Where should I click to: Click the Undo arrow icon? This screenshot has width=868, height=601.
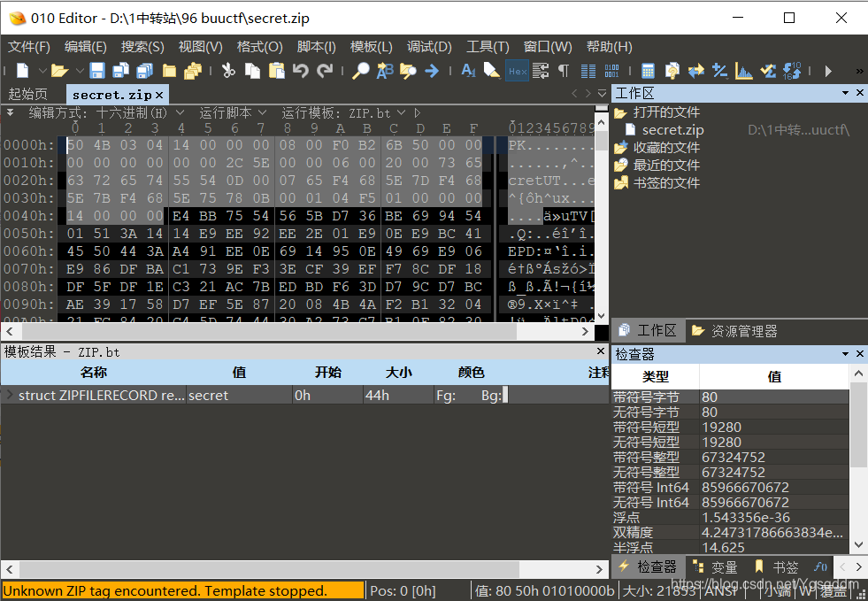pos(301,70)
